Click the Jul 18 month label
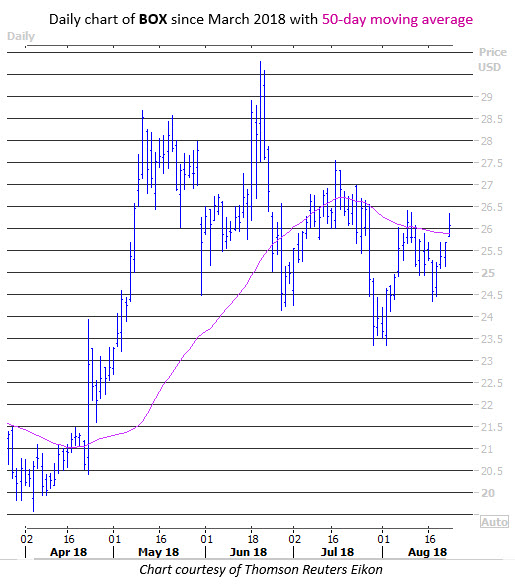The height and width of the screenshot is (584, 515). pos(337,552)
